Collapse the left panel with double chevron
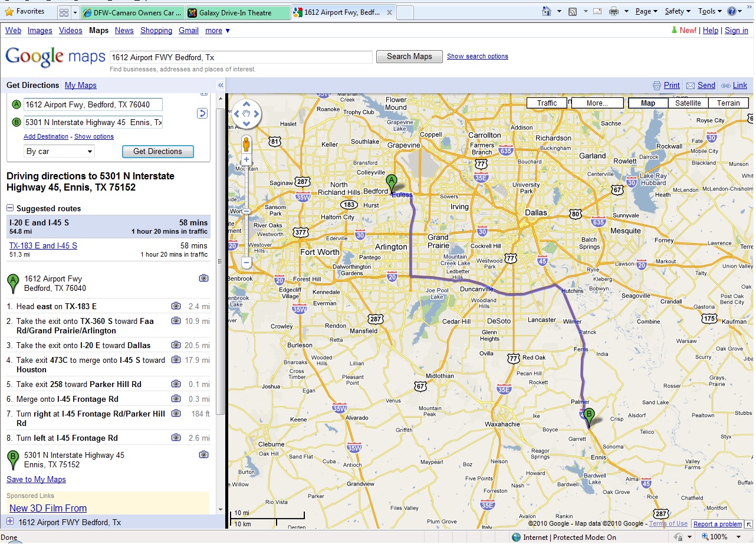Image resolution: width=756 pixels, height=544 pixels. coord(221,86)
